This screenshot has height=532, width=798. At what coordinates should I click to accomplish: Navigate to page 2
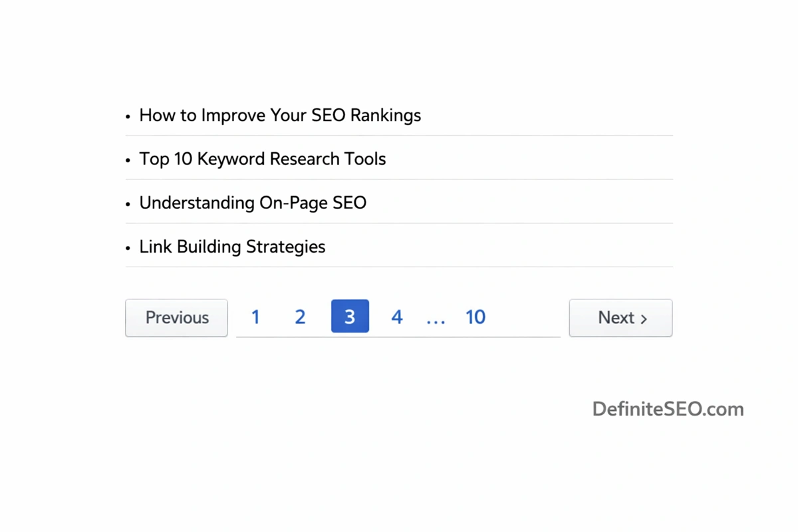point(300,317)
